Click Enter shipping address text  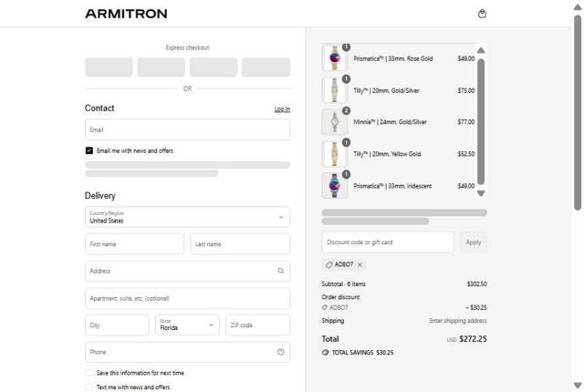point(458,321)
